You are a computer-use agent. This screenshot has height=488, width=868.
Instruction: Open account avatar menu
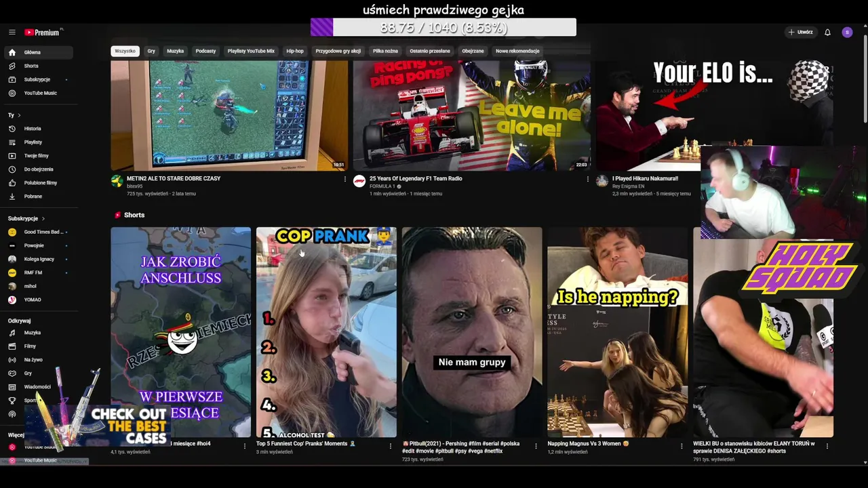pyautogui.click(x=847, y=33)
